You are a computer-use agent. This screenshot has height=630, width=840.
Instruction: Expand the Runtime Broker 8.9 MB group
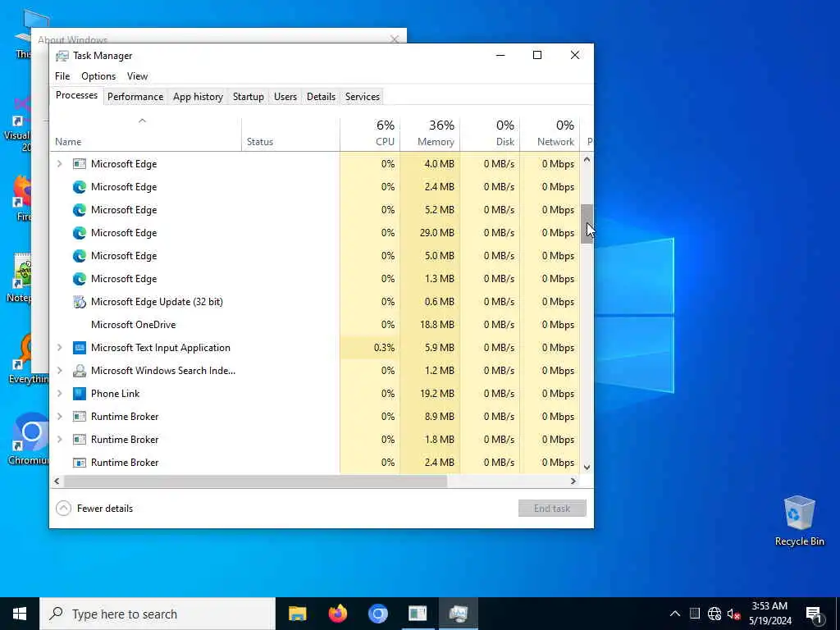(59, 416)
